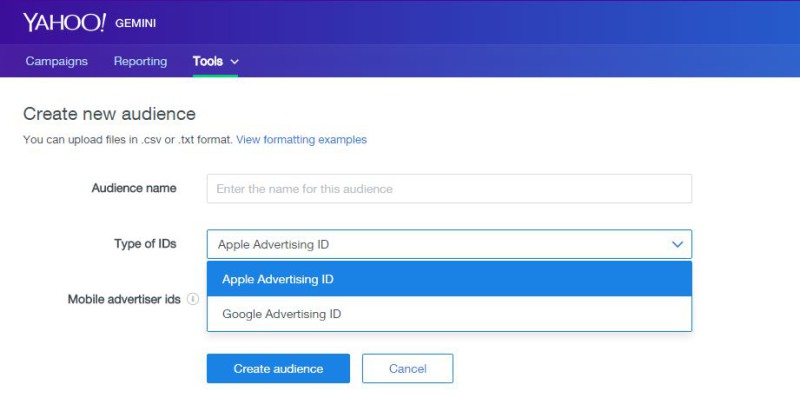Click the blue chevron in Type of IDs box
The image size is (800, 418).
point(677,244)
